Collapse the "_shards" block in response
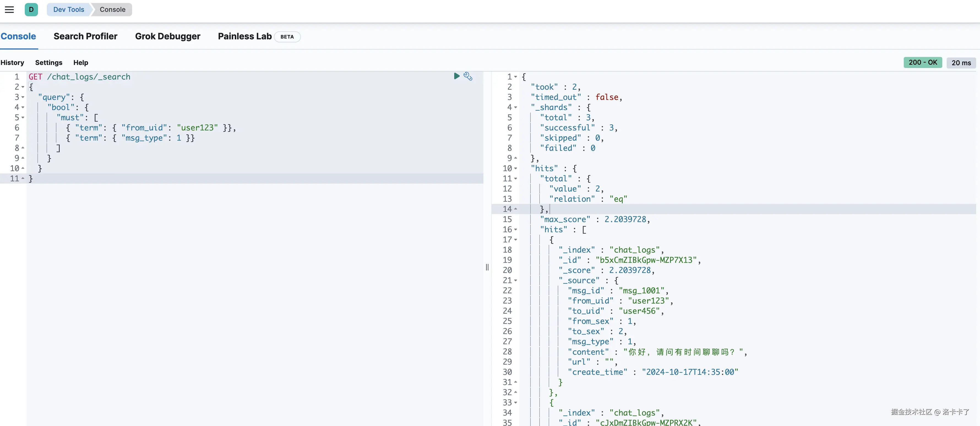Image resolution: width=980 pixels, height=426 pixels. point(516,108)
